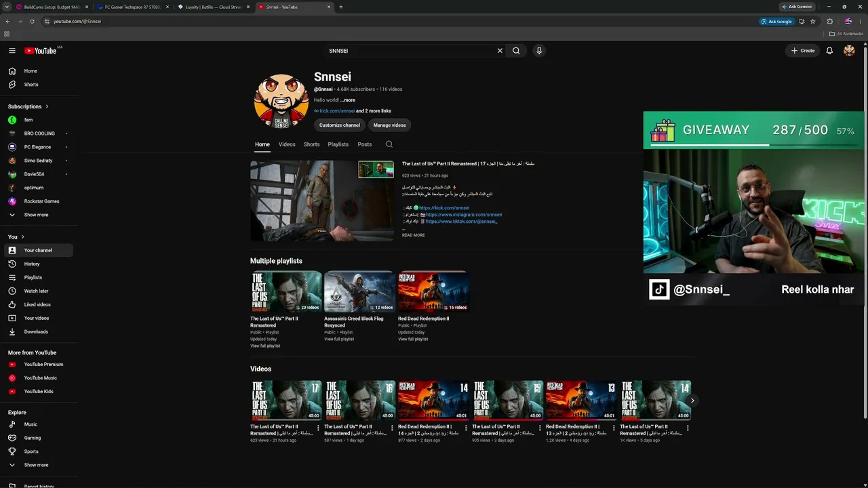Open the YouTube guide hamburger menu

tap(12, 51)
